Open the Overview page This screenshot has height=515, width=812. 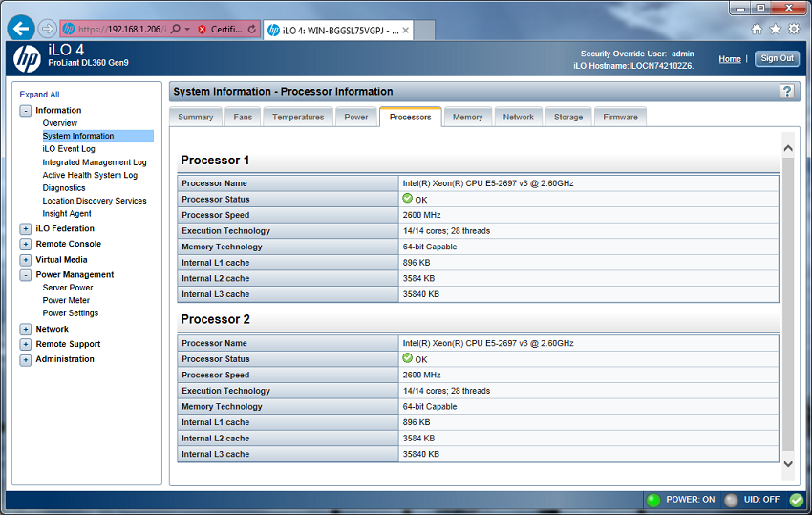click(59, 123)
